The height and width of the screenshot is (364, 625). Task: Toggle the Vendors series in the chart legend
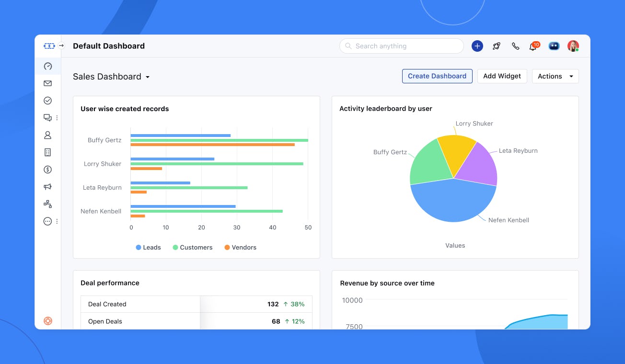tap(240, 247)
